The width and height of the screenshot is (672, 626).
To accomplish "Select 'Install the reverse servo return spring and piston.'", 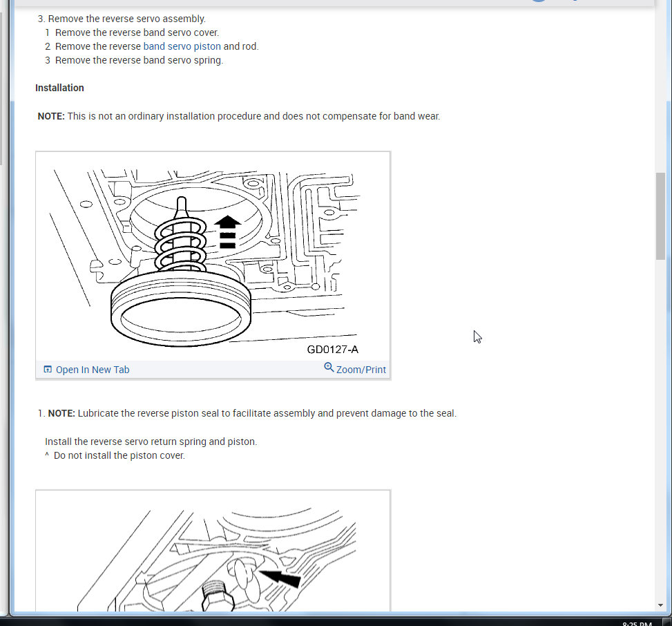I will click(x=151, y=442).
